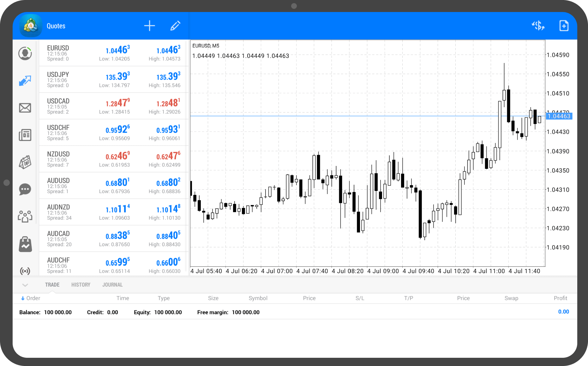Select the NZDUSD quote row
Viewport: 588px width, 366px height.
pos(114,159)
